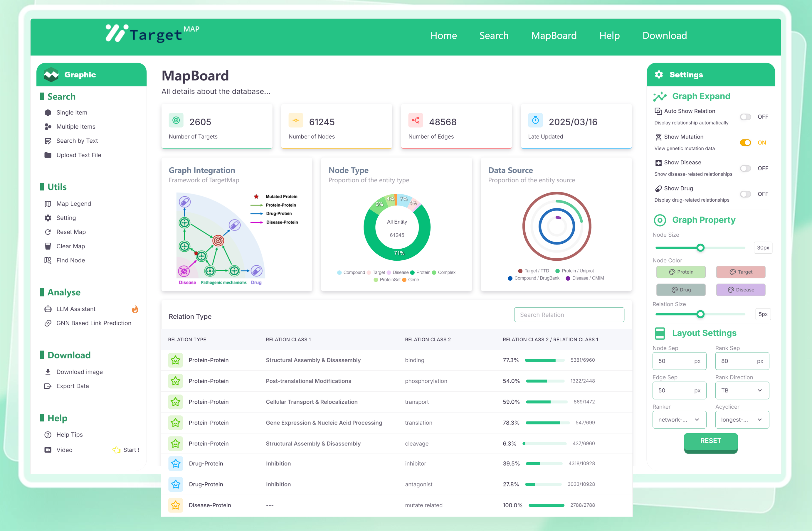812x531 pixels.
Task: Click the Download image arrow icon
Action: coord(48,372)
